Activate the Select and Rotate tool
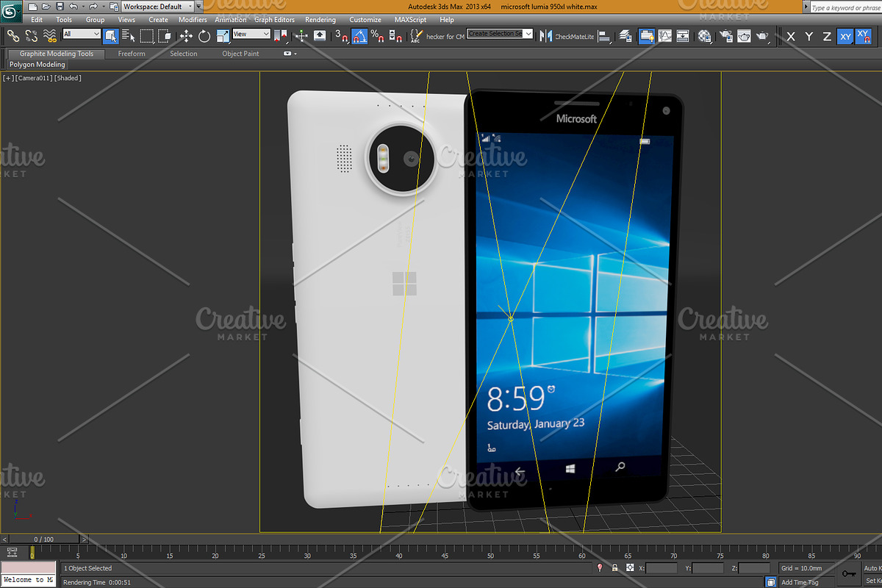Viewport: 882px width, 588px height. [204, 35]
